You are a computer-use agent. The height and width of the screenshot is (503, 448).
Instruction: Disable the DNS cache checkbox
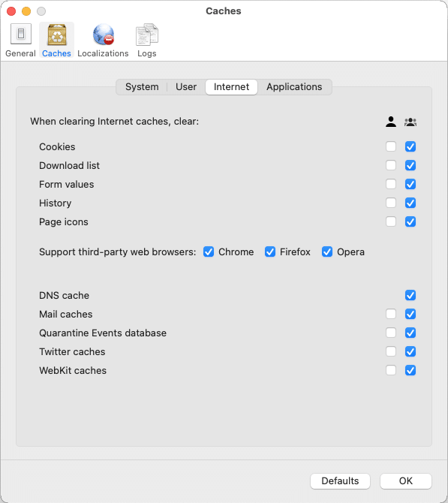[410, 295]
